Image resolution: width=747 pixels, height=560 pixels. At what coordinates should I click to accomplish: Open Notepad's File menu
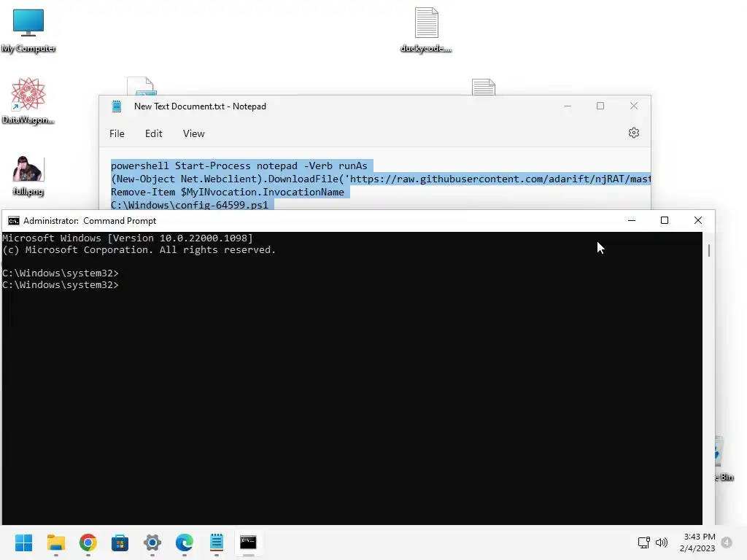117,134
